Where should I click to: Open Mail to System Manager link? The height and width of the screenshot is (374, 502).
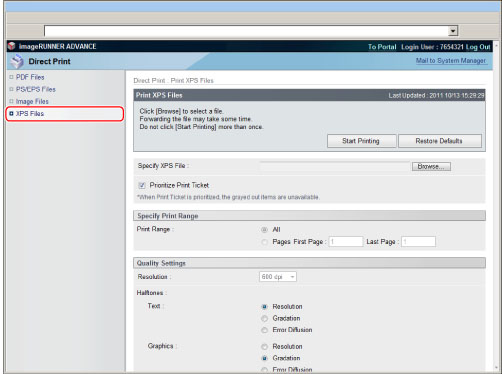tap(451, 61)
